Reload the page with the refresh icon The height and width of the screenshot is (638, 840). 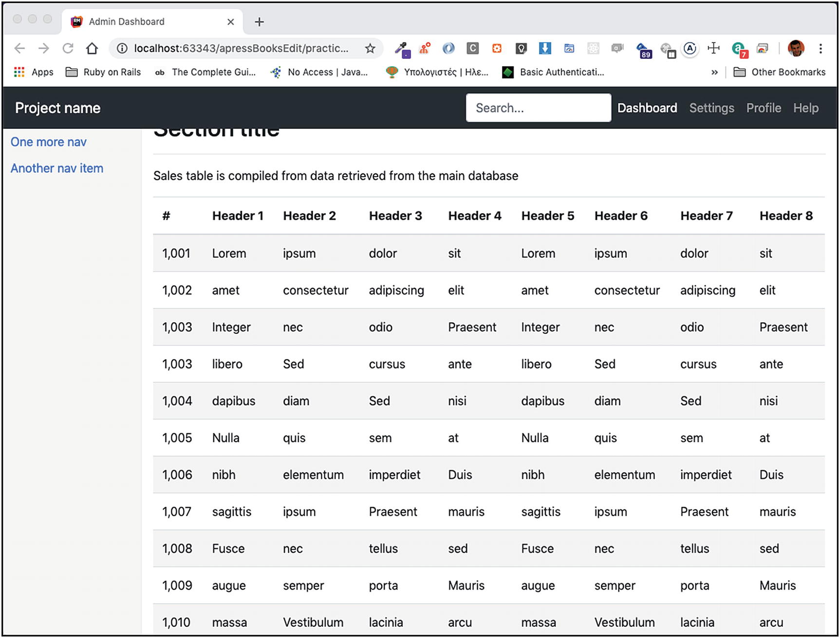(x=68, y=48)
